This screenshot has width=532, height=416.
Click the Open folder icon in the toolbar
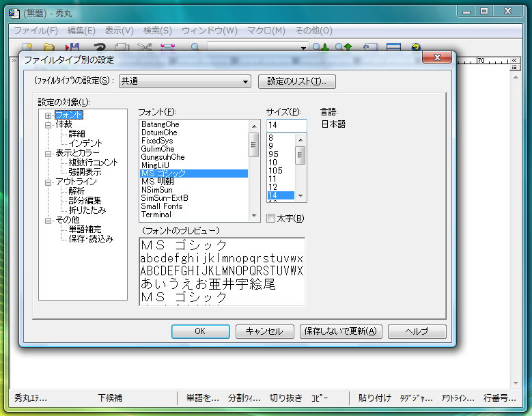(x=49, y=47)
